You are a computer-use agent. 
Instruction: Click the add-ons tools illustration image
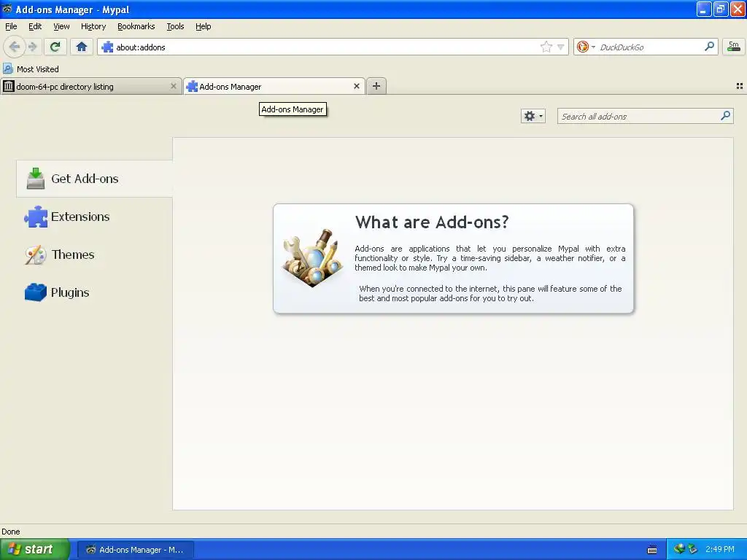click(312, 257)
